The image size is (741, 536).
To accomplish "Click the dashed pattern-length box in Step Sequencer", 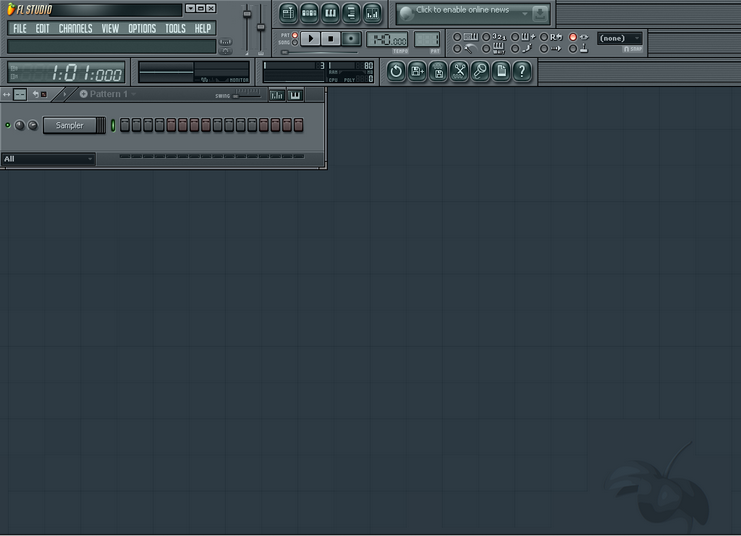I will click(x=20, y=95).
